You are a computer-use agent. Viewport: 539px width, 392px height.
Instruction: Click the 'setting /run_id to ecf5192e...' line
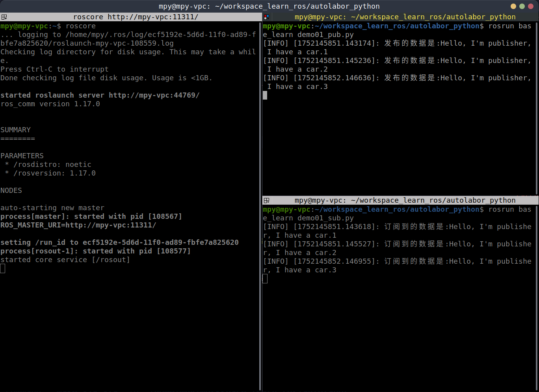pyautogui.click(x=119, y=242)
